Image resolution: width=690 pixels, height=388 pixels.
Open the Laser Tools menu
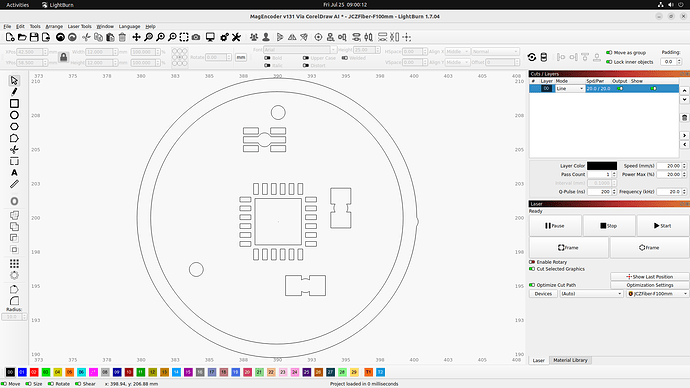tap(80, 26)
